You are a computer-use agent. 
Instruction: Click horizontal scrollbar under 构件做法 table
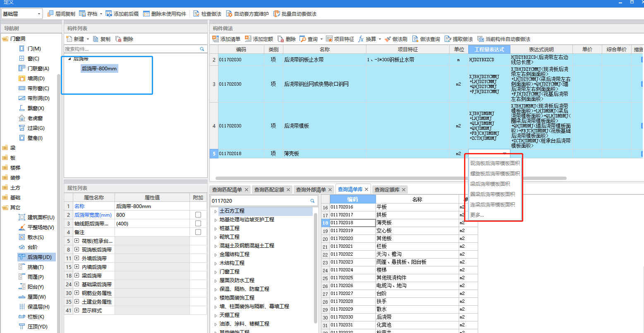(391, 178)
